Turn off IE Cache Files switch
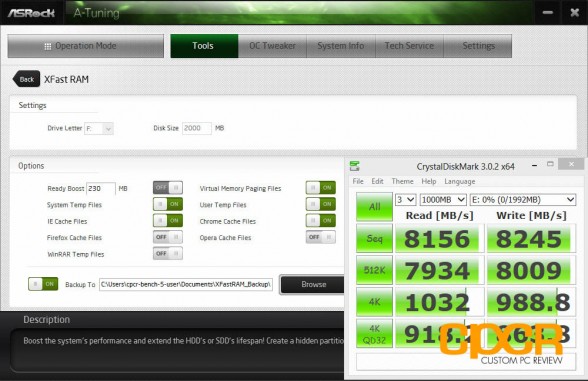 (168, 220)
